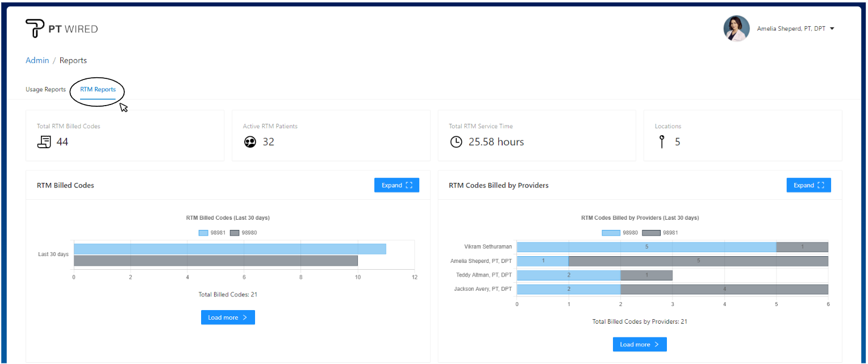Image resolution: width=868 pixels, height=364 pixels.
Task: Expand RTM Codes Billed by Providers chart
Action: (x=808, y=185)
